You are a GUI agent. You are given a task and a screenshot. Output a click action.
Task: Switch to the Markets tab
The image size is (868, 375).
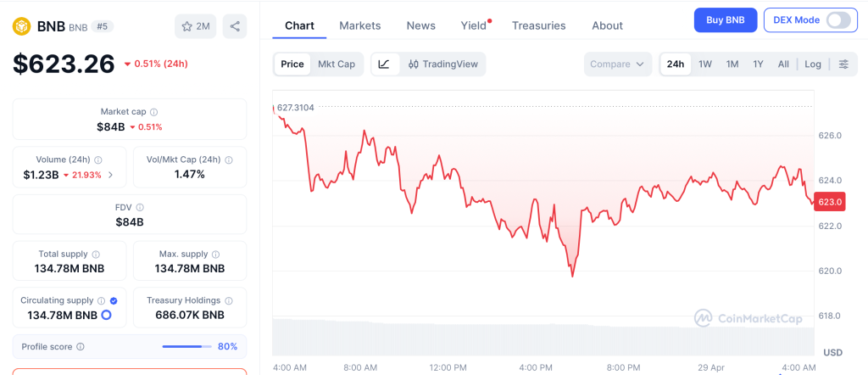tap(360, 25)
